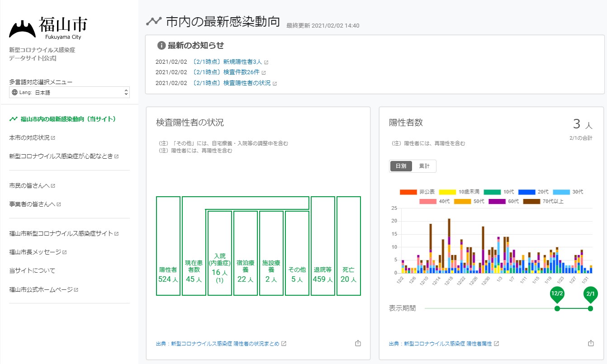Click external icon beside 福山市公式ホームページ
The height and width of the screenshot is (364, 607).
click(x=76, y=289)
